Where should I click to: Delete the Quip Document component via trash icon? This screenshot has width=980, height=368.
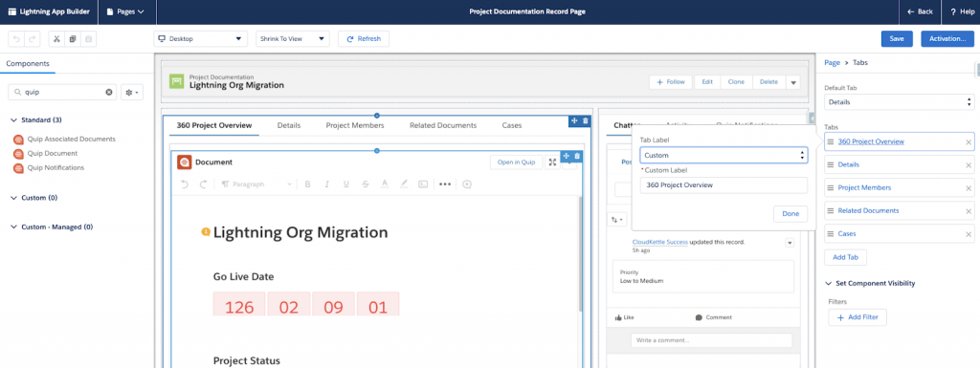[x=577, y=156]
